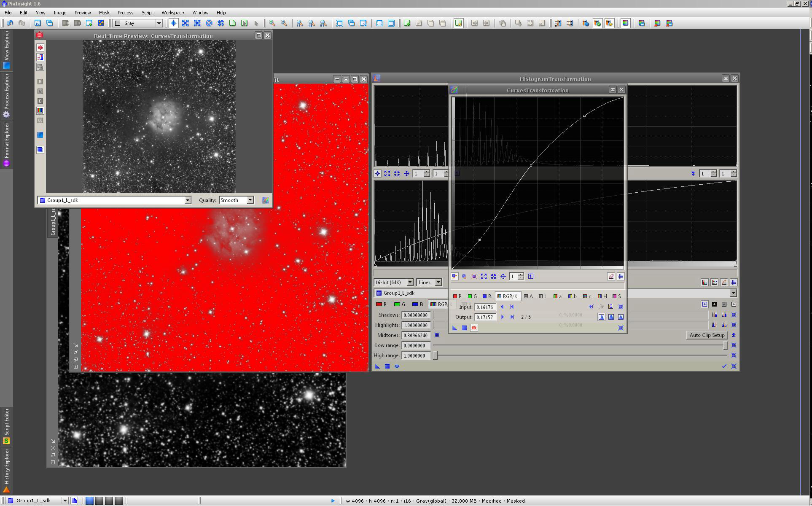Select the L (lightness) curve channel

pyautogui.click(x=543, y=296)
